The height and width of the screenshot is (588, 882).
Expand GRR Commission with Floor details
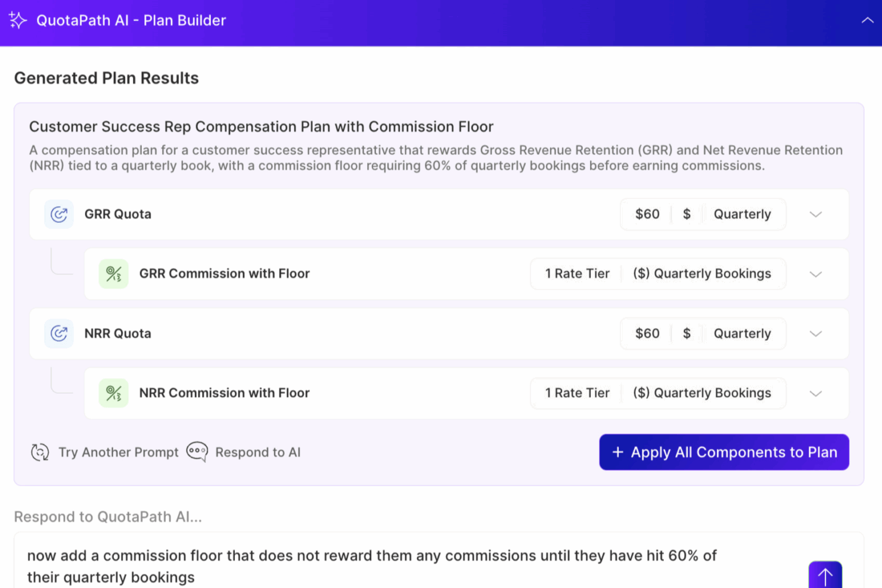coord(815,274)
